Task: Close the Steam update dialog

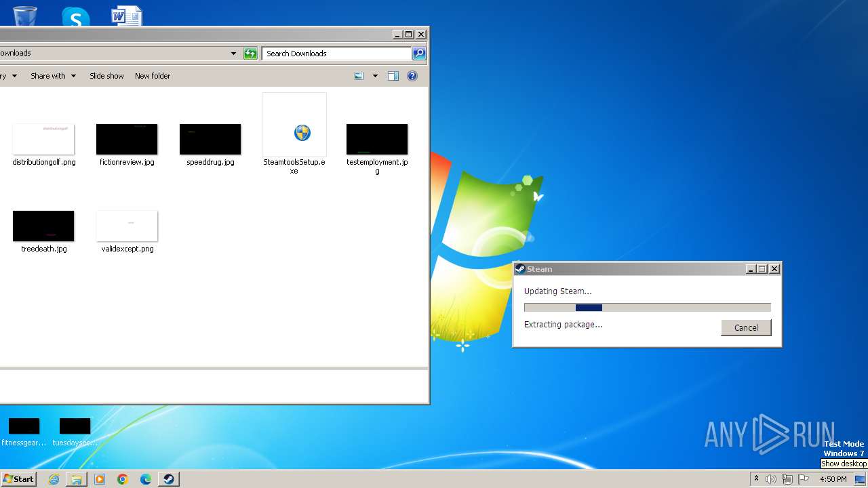Action: [x=774, y=269]
